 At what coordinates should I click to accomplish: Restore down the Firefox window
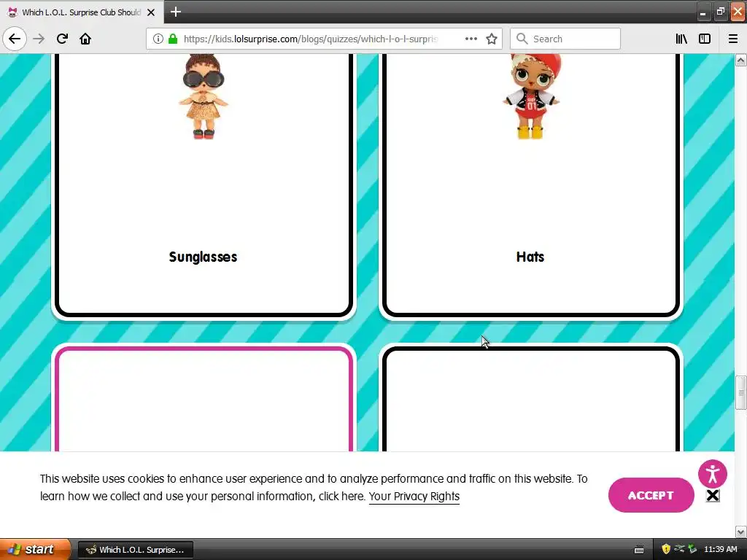tap(720, 12)
